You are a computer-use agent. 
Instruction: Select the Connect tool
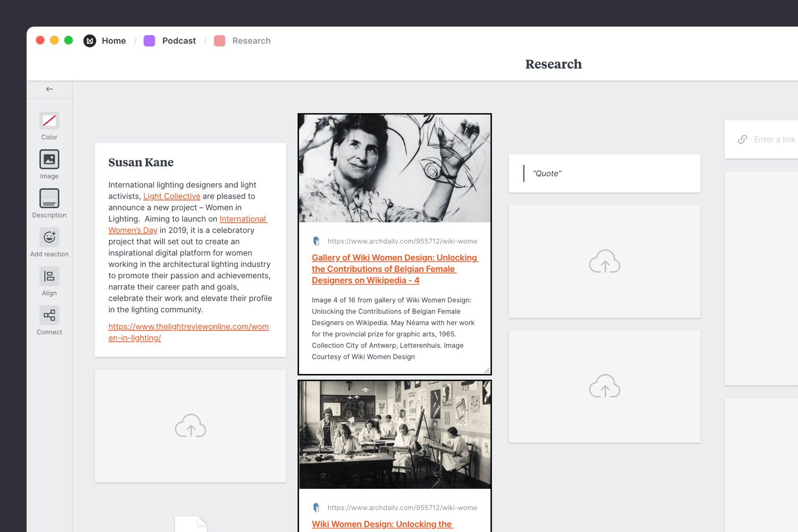(x=49, y=315)
